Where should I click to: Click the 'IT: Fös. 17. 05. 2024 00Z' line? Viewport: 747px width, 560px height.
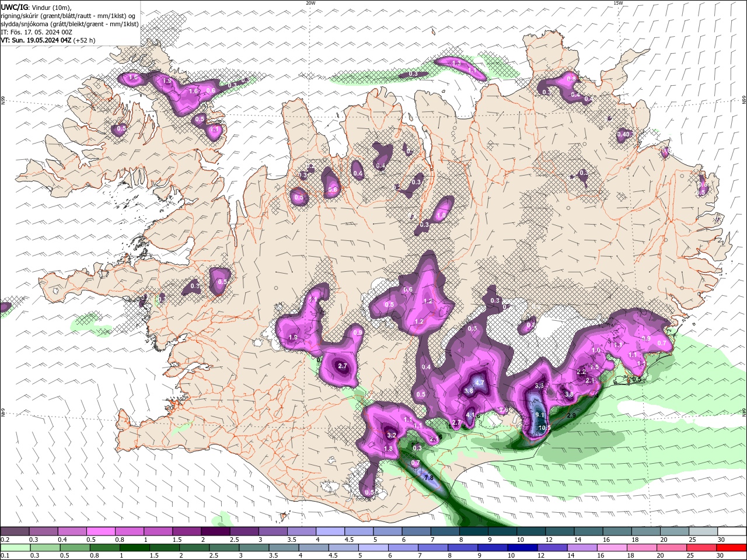coord(36,32)
